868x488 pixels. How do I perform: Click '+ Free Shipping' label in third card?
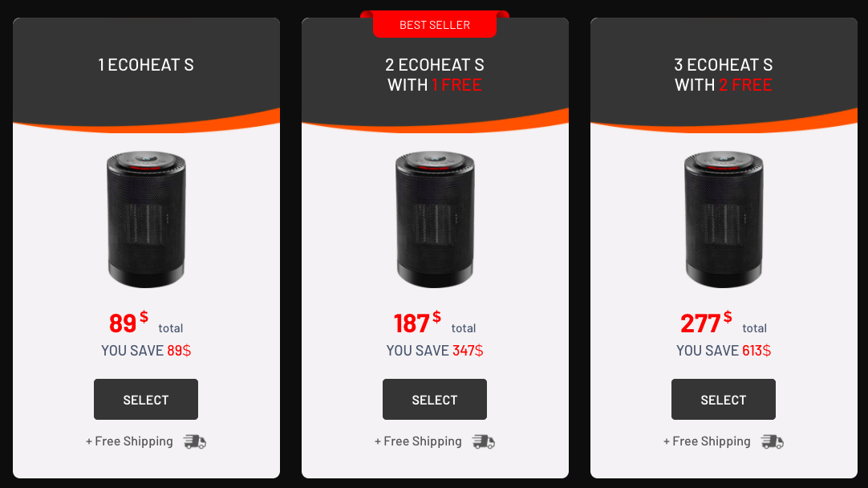pyautogui.click(x=708, y=441)
